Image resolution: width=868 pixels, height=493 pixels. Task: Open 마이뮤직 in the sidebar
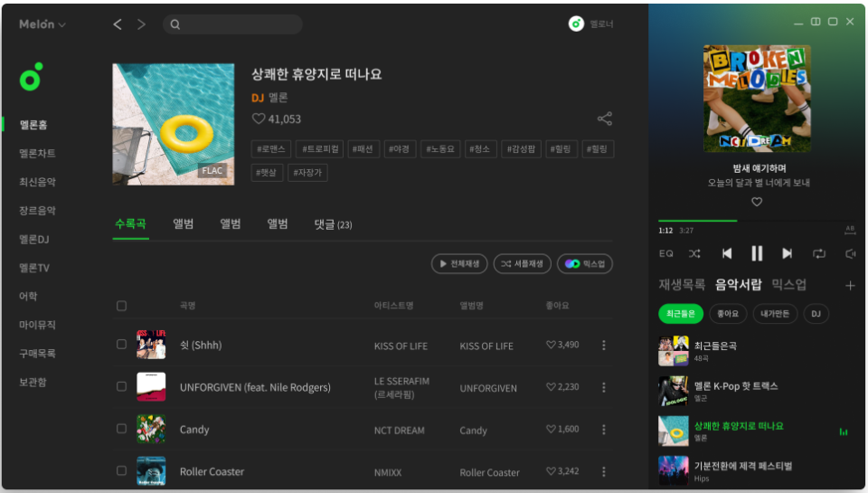pyautogui.click(x=37, y=325)
